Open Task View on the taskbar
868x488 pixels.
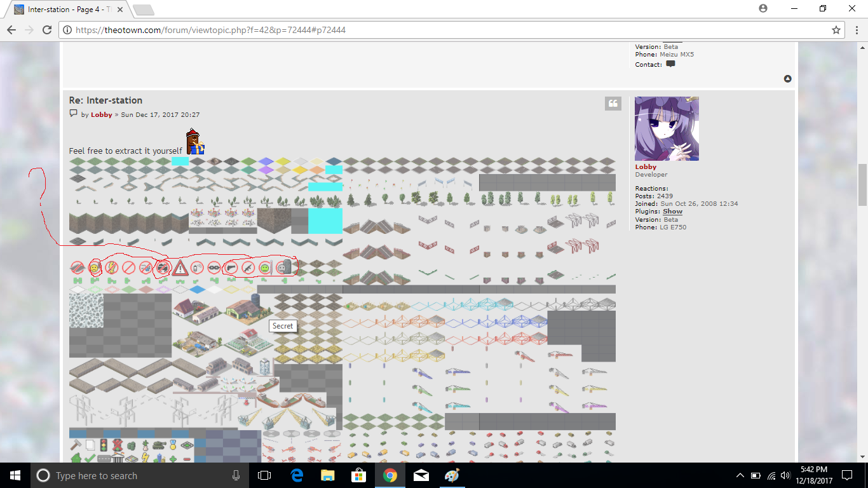tap(264, 475)
